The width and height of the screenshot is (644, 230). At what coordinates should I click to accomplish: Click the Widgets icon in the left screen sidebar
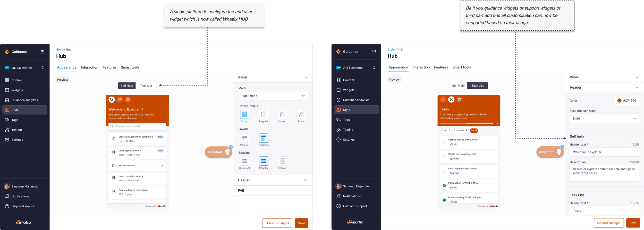pos(7,90)
